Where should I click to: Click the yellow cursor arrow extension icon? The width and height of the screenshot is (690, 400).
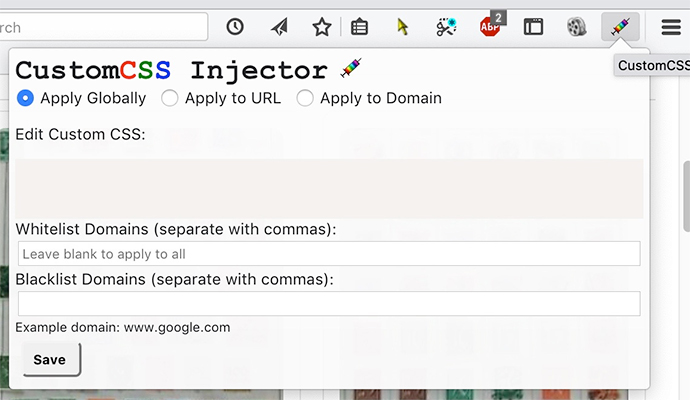[x=402, y=27]
